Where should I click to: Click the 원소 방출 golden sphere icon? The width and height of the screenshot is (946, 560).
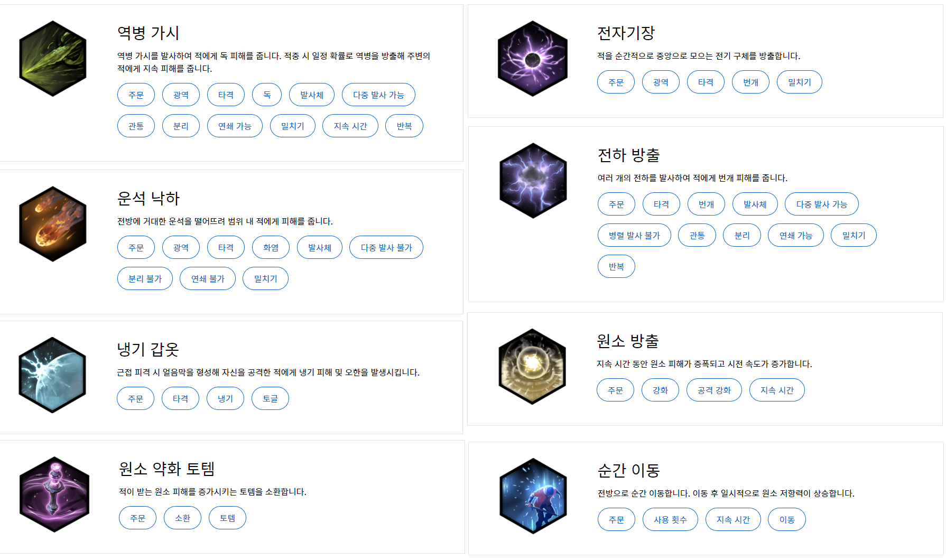click(532, 367)
